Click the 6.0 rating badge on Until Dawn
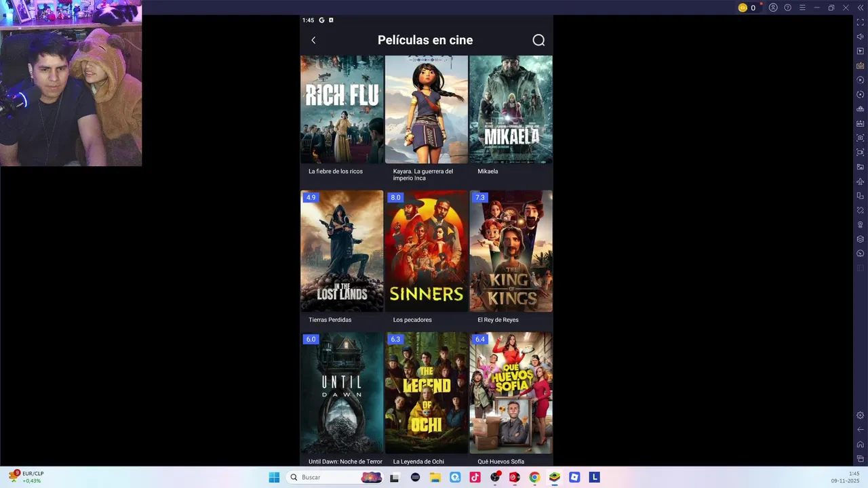 point(311,340)
